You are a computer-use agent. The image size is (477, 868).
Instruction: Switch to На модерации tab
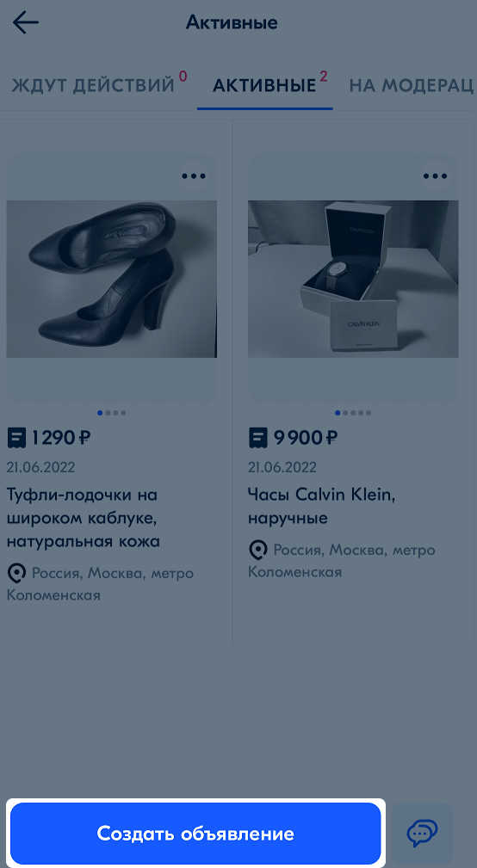412,84
